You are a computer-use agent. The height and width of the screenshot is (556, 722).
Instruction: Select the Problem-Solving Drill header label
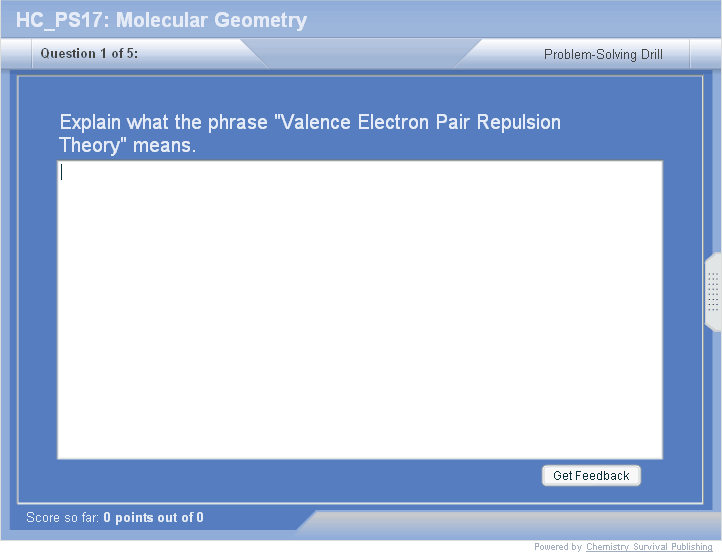[603, 55]
